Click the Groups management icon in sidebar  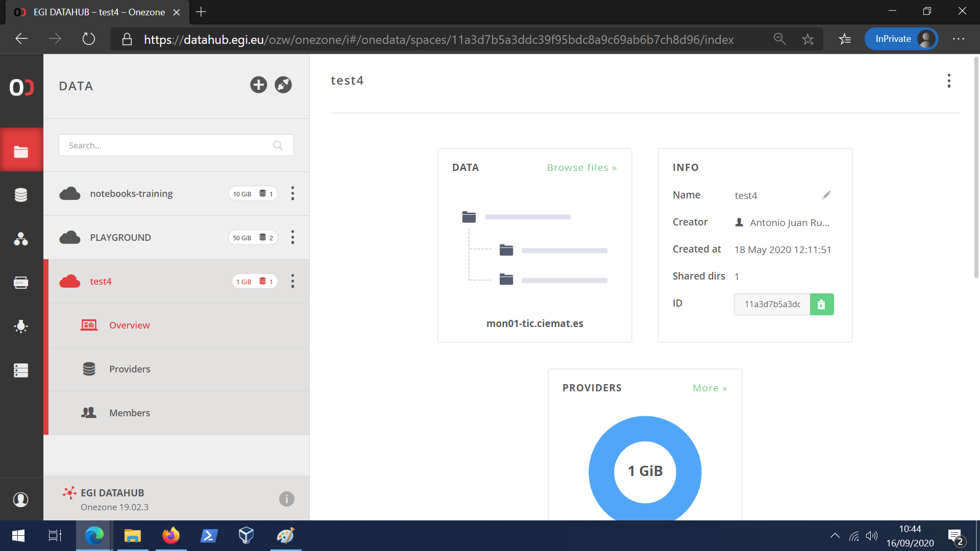21,239
